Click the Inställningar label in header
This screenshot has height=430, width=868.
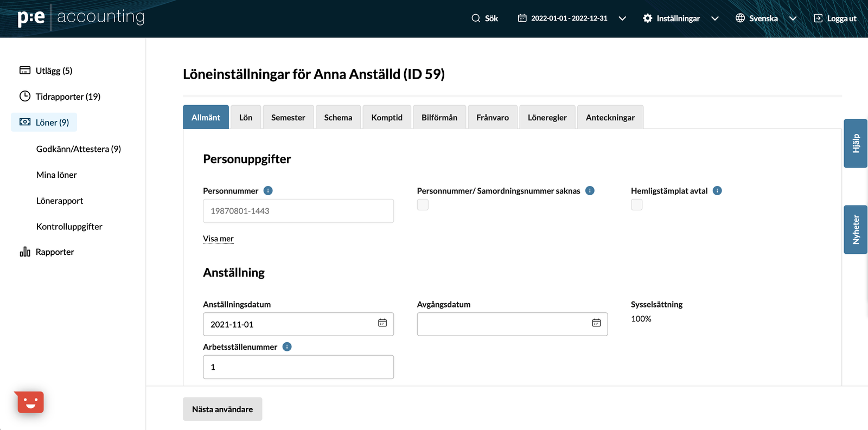point(678,18)
